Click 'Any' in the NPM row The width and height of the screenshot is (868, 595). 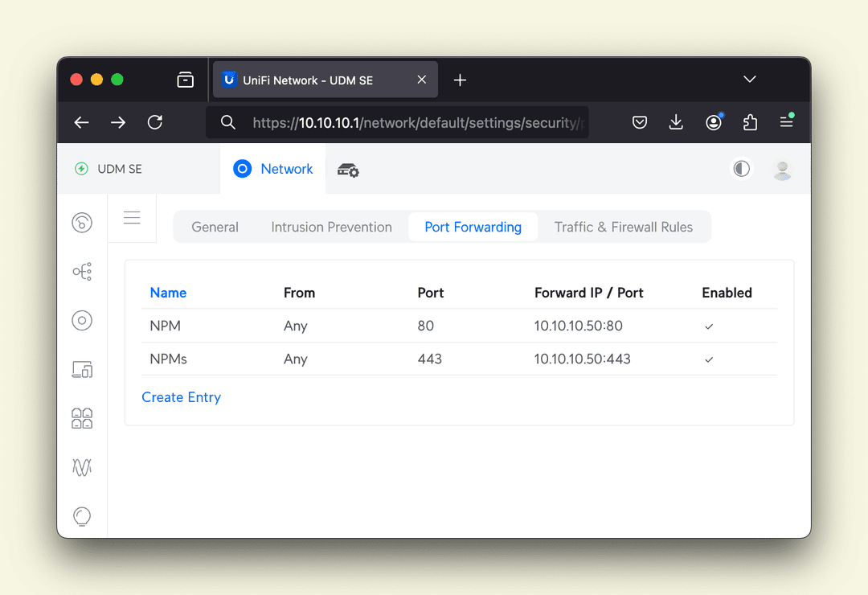(296, 326)
